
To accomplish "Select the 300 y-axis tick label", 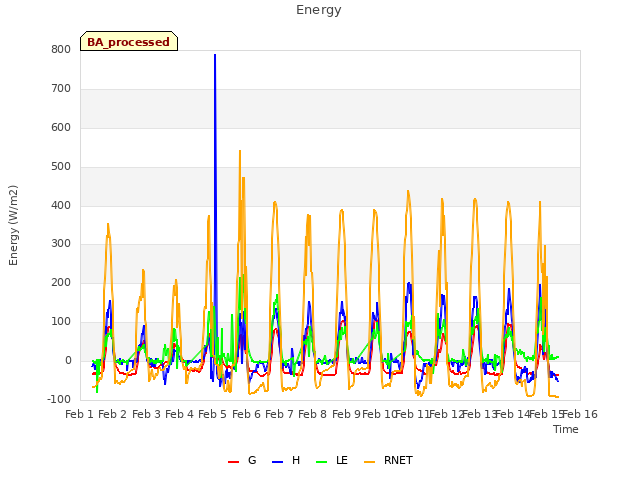I will click(61, 244).
